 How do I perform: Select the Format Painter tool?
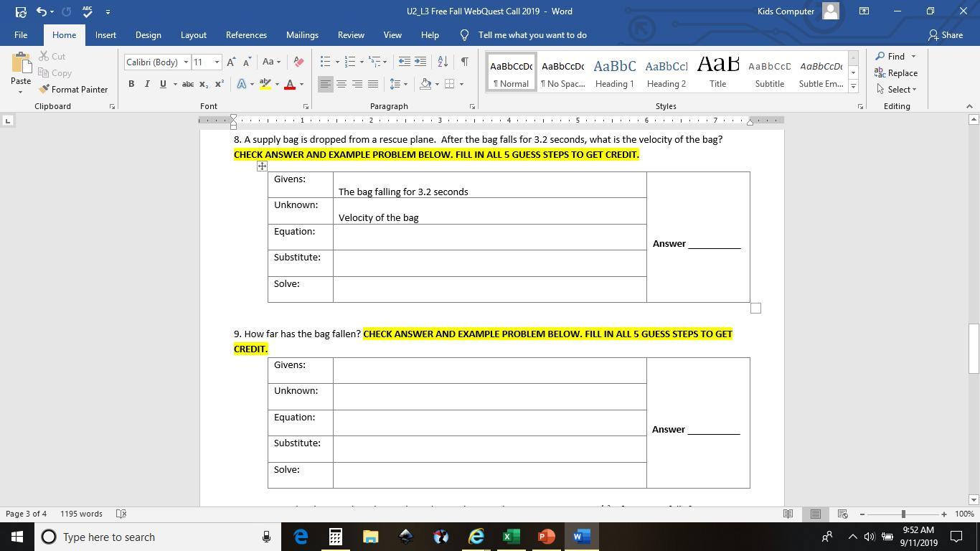click(73, 90)
